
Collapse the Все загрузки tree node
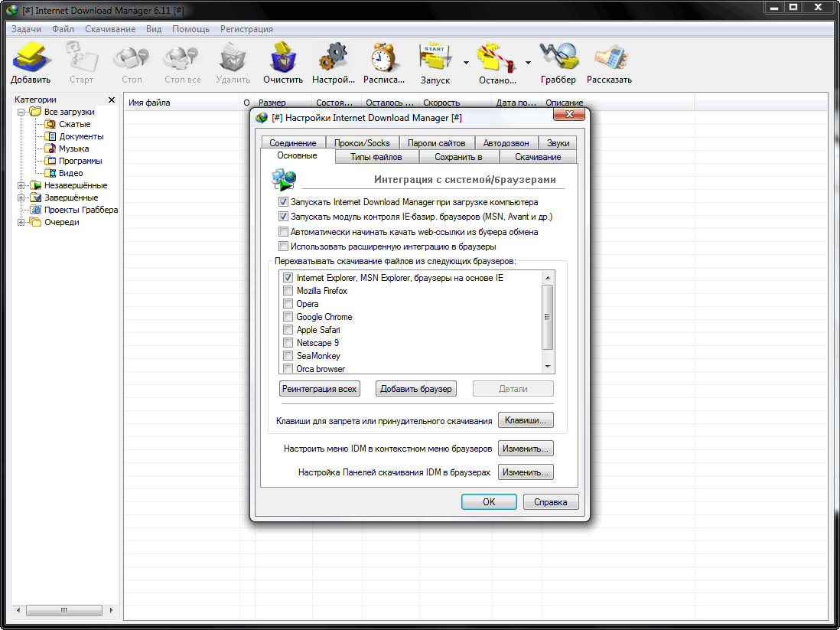21,112
